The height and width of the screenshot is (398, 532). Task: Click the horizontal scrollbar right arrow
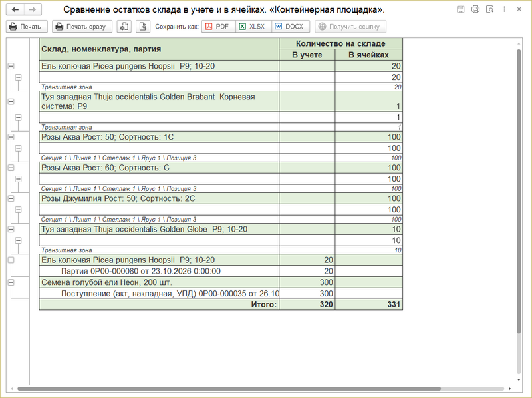tap(509, 389)
